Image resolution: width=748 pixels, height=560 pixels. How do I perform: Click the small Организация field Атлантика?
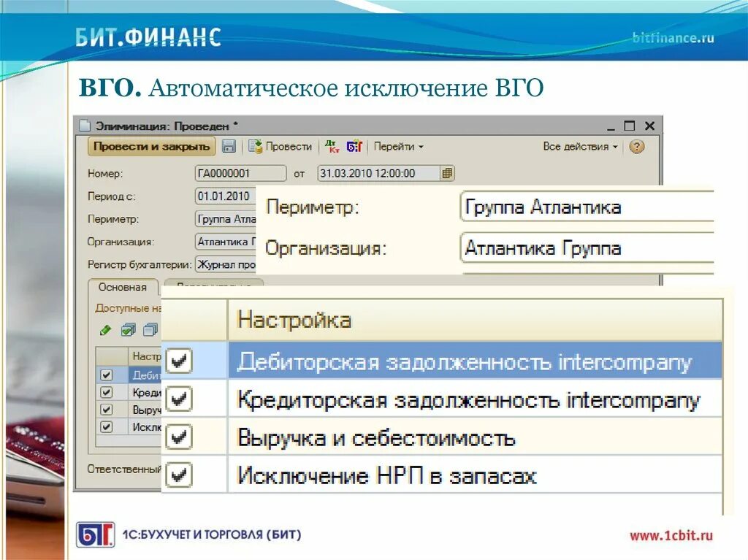tap(226, 242)
